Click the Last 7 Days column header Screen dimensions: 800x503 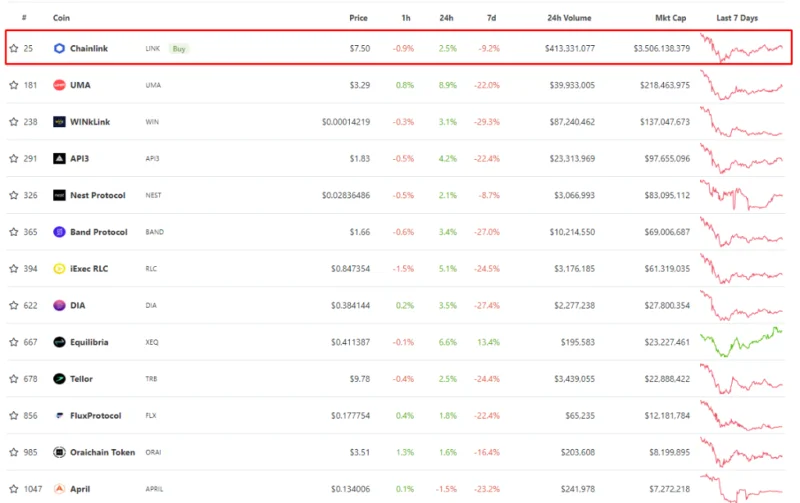737,18
